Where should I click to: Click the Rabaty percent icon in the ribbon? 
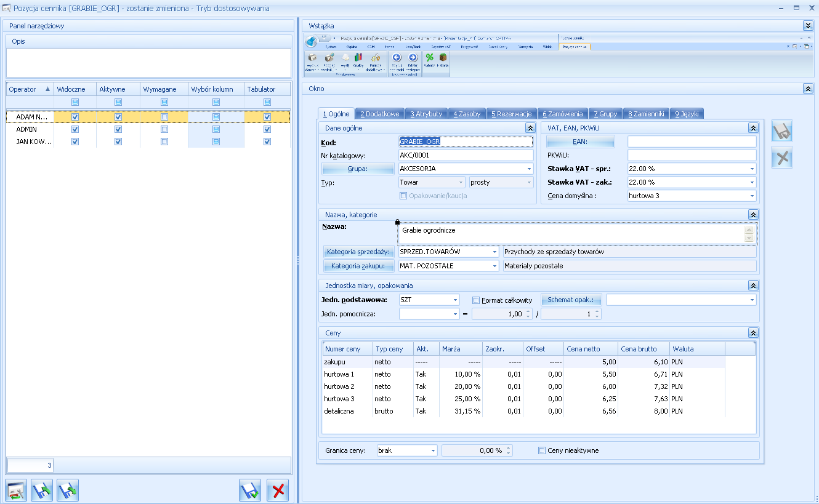pos(429,60)
